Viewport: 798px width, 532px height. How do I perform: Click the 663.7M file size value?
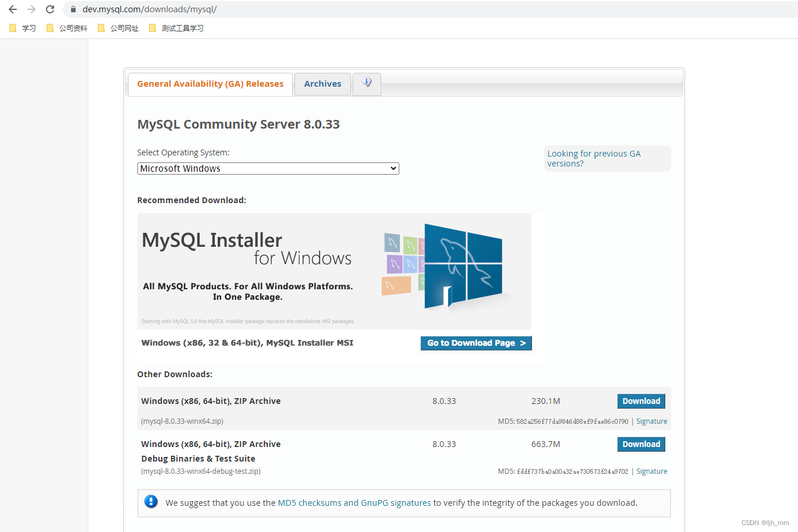click(545, 444)
